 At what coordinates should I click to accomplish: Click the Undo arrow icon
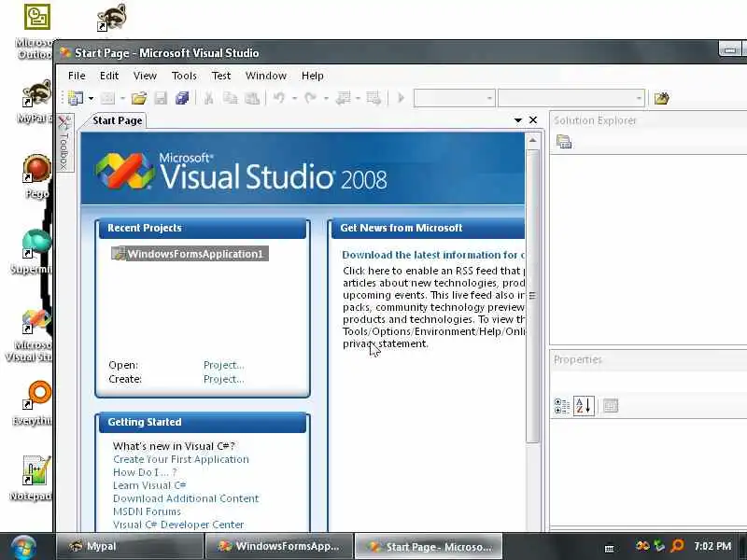click(279, 98)
